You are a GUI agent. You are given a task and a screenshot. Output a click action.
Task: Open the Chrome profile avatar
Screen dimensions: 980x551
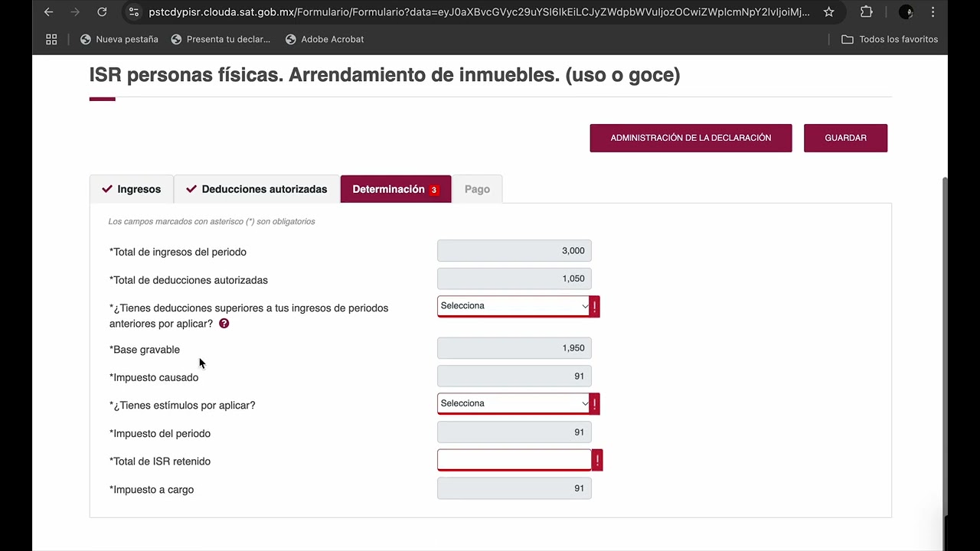point(906,12)
